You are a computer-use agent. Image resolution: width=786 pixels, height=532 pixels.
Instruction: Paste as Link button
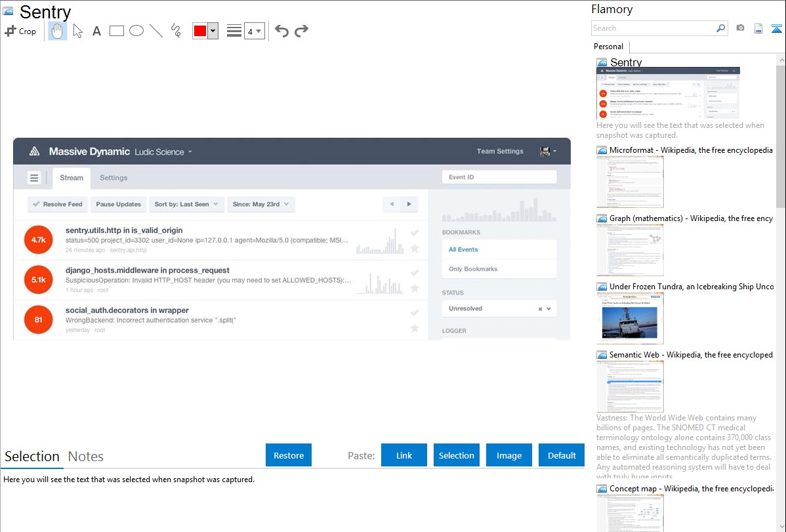(404, 455)
